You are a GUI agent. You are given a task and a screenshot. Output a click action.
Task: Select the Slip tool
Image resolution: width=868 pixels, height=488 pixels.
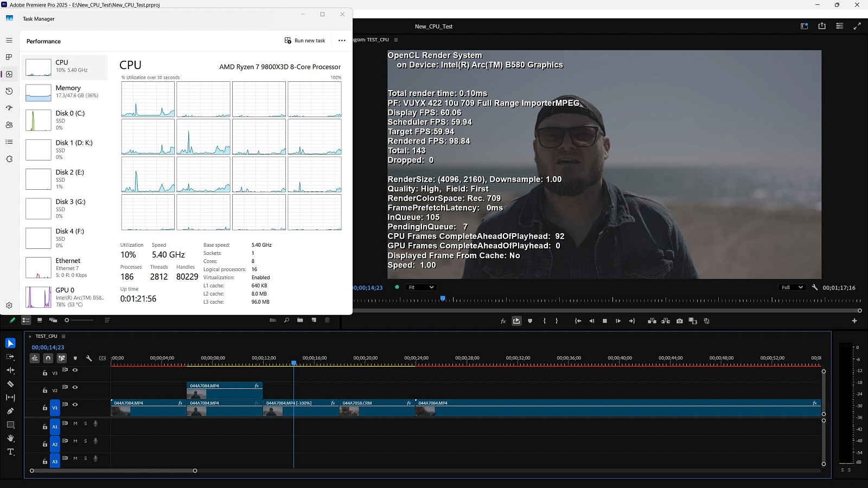point(10,397)
